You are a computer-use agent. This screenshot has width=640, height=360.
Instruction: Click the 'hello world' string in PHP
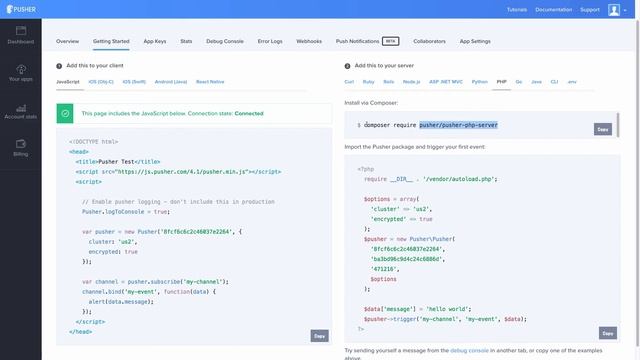pos(448,309)
